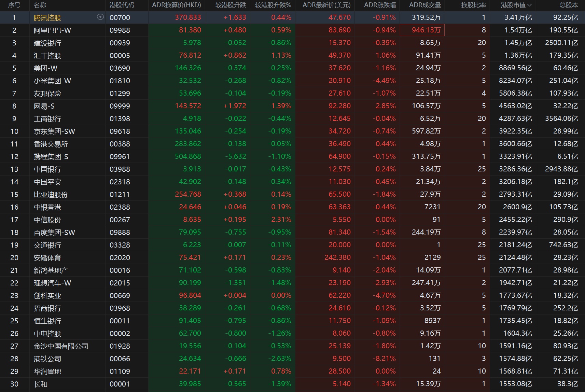Select 比亚迪股份 in the list
The width and height of the screenshot is (585, 392).
[x=51, y=195]
